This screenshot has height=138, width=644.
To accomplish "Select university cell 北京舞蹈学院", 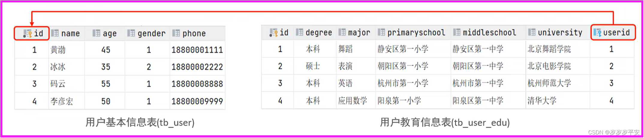I will (x=549, y=49).
